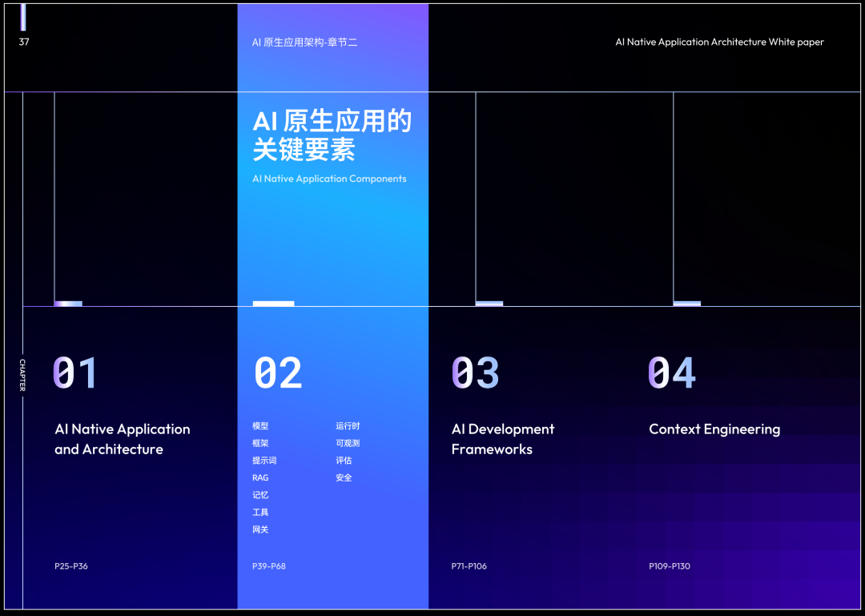
Task: Click the '模型' topic
Action: pyautogui.click(x=260, y=426)
